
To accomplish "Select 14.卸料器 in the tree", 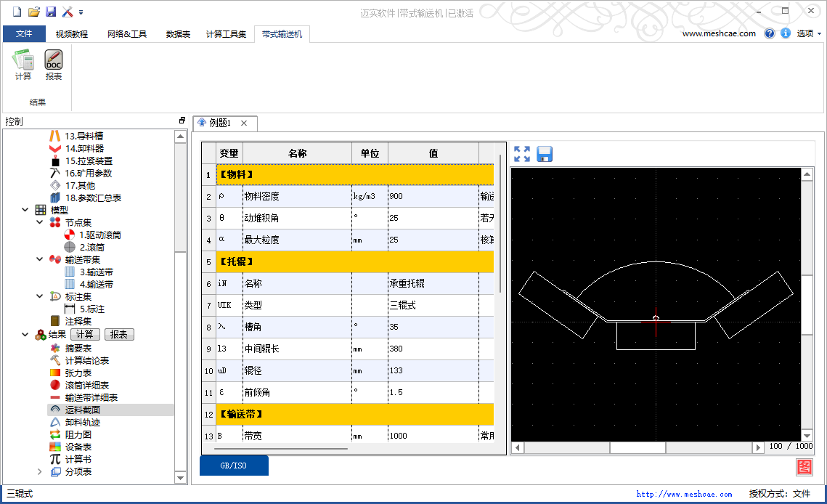I will pyautogui.click(x=84, y=148).
